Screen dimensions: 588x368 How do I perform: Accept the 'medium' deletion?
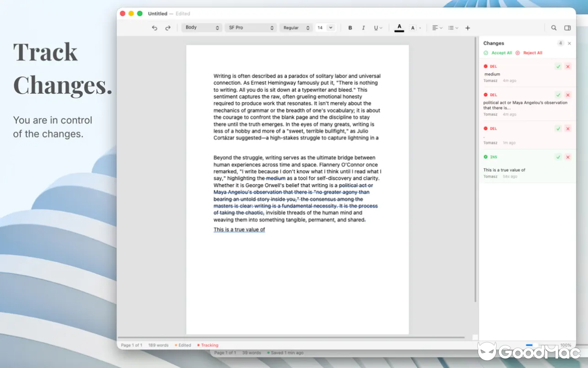(x=558, y=67)
